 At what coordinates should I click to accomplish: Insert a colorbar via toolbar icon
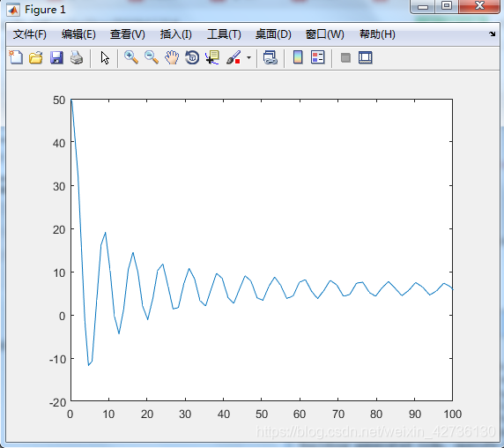tap(298, 57)
